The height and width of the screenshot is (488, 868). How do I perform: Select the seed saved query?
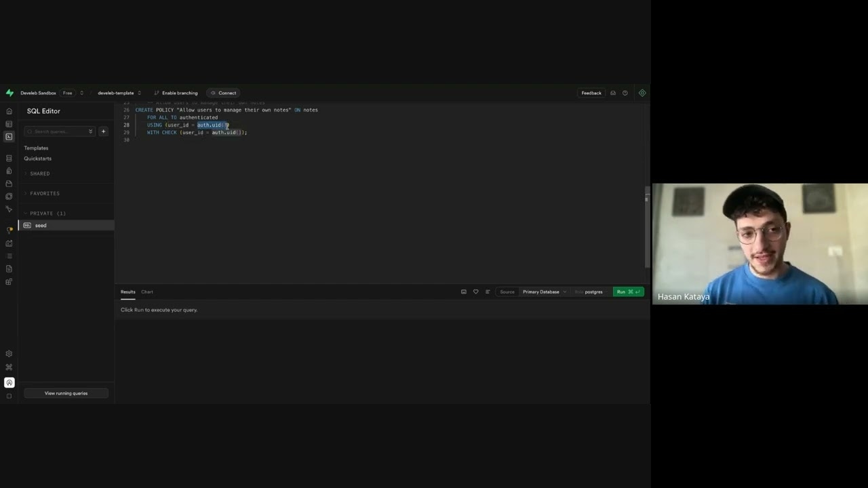[40, 225]
